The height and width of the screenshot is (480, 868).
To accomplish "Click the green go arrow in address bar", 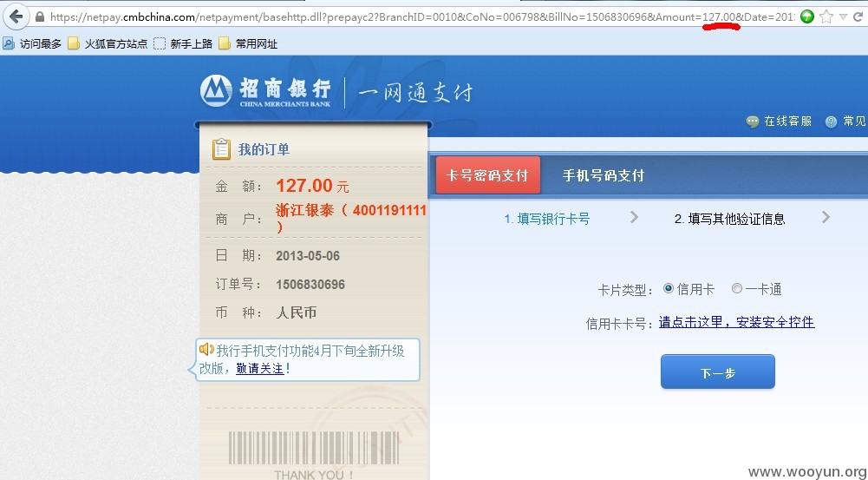I will [807, 16].
